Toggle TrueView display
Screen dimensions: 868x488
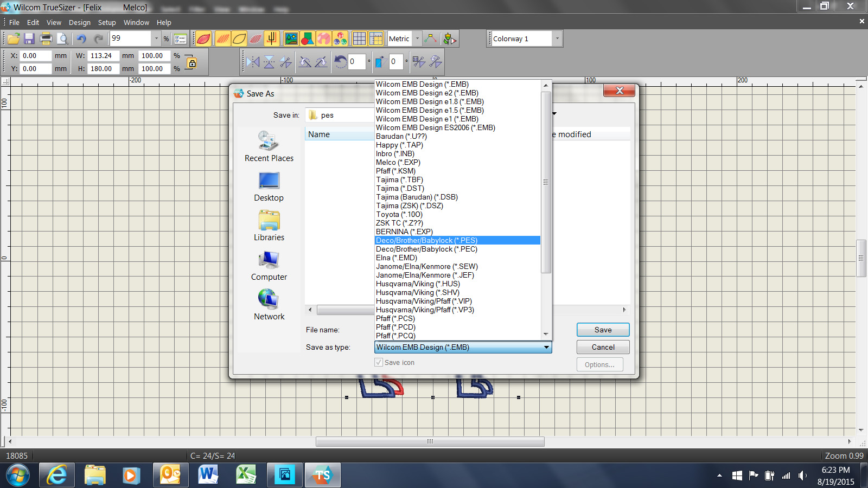[203, 38]
